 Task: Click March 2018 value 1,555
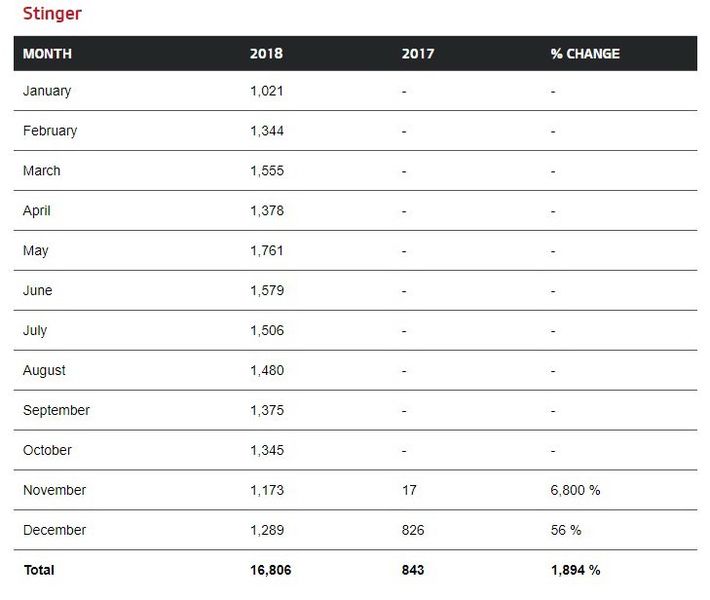tap(267, 171)
